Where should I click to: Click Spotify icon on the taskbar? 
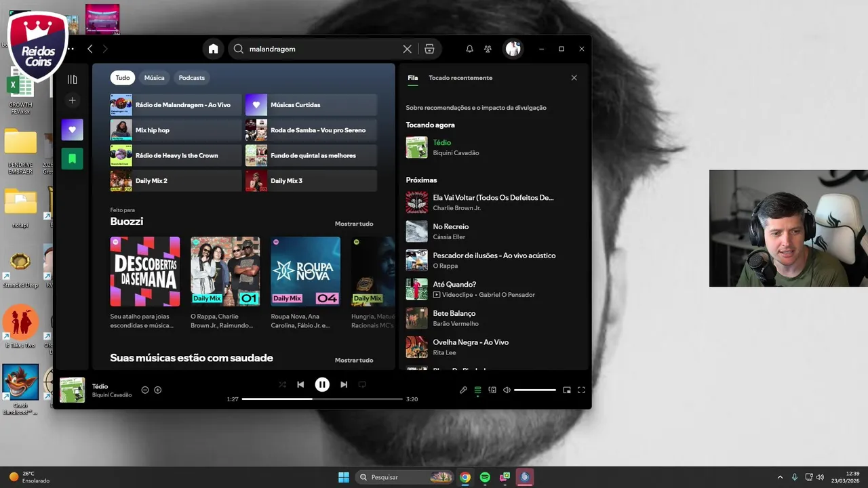coord(485,477)
